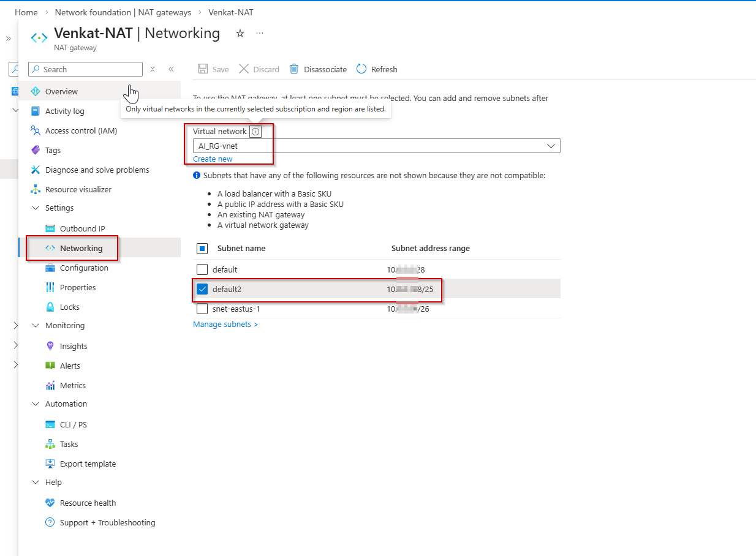Image resolution: width=756 pixels, height=556 pixels.
Task: Favorite this page with the star icon
Action: tap(240, 34)
